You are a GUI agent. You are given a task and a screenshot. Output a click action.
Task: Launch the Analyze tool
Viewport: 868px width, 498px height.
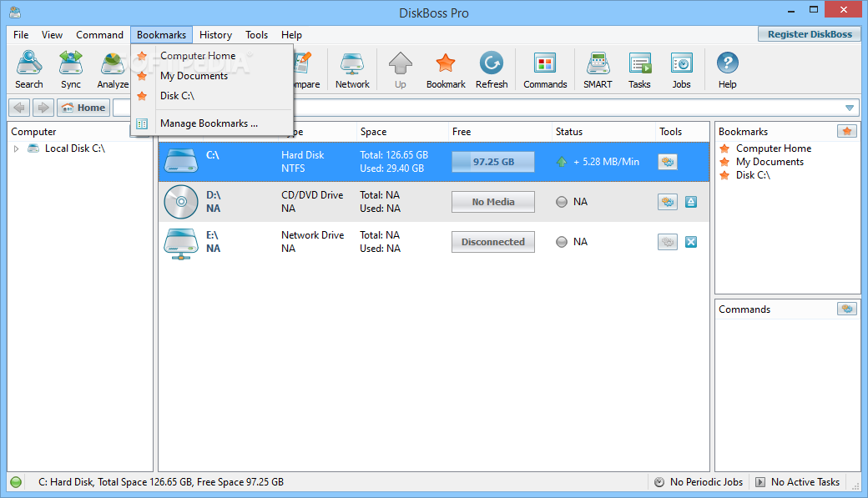[x=113, y=70]
